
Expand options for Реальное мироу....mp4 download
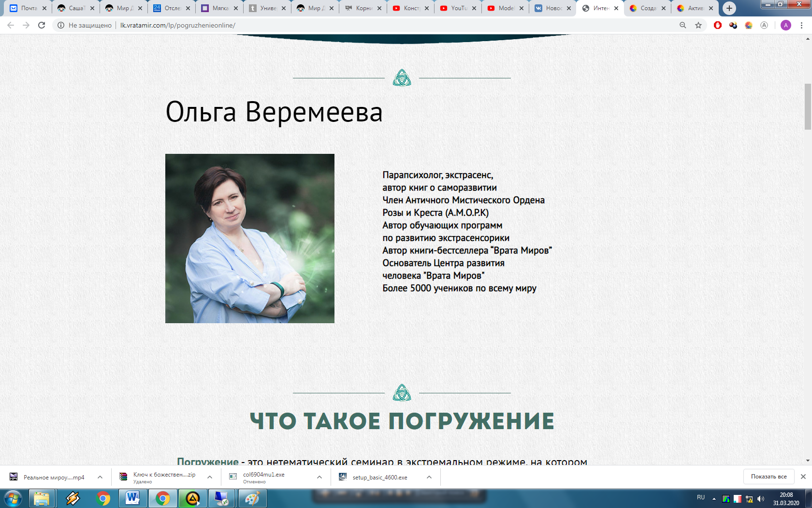click(x=100, y=477)
